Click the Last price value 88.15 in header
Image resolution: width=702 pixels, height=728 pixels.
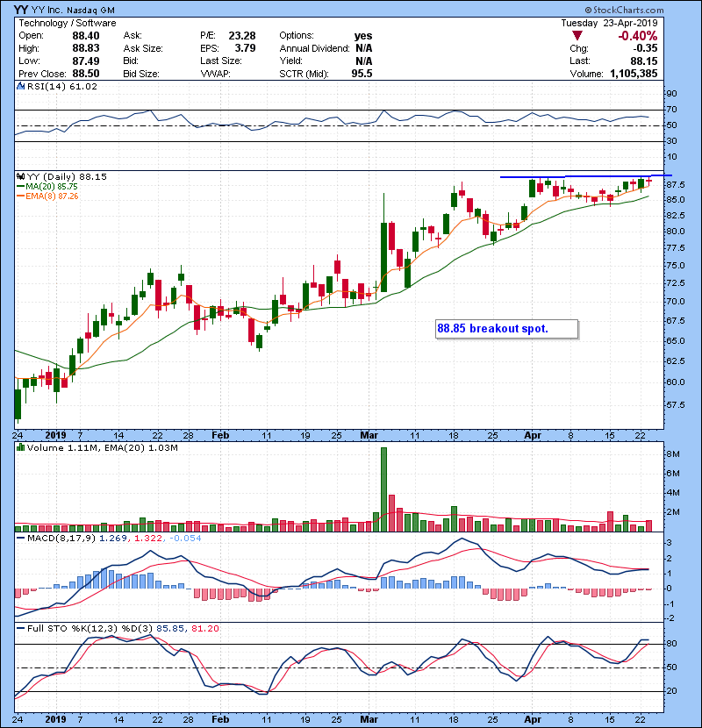[644, 61]
